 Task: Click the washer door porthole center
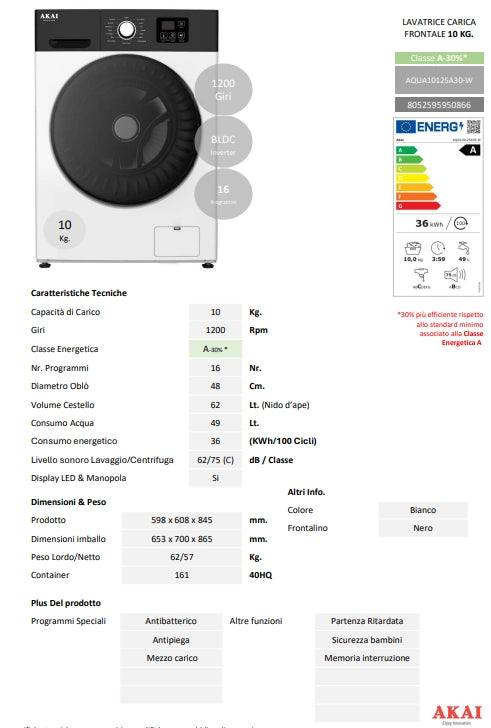(x=125, y=128)
